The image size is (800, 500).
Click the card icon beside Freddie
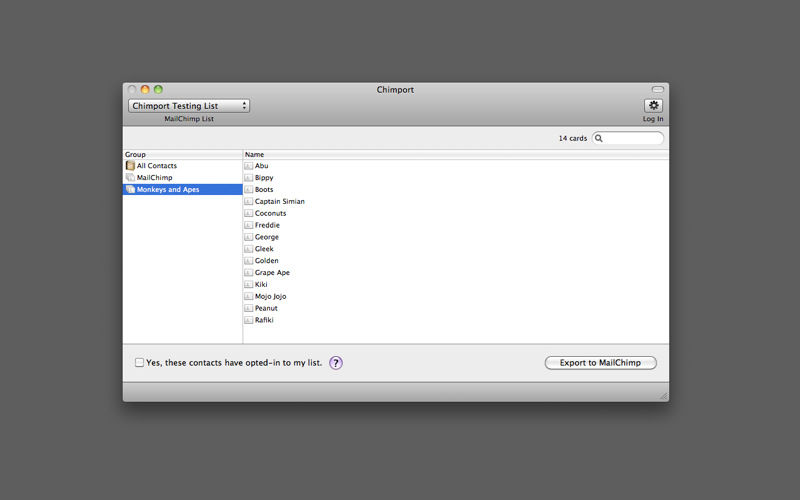[x=248, y=225]
